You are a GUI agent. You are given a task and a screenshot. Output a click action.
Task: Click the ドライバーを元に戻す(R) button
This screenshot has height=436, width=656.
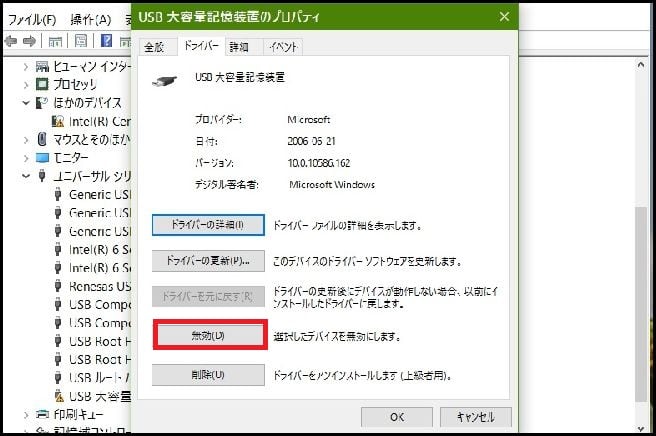click(x=208, y=297)
